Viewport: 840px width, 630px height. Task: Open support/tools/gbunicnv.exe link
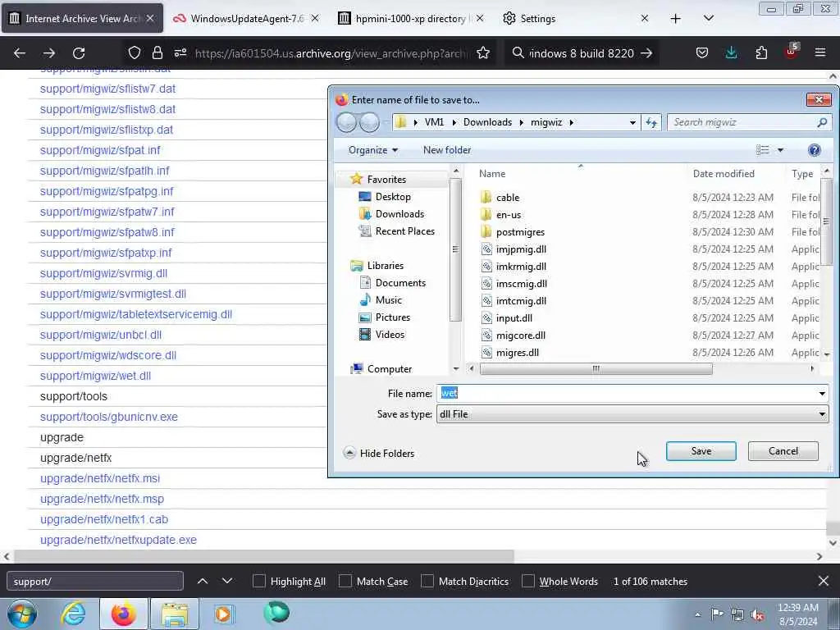109,417
